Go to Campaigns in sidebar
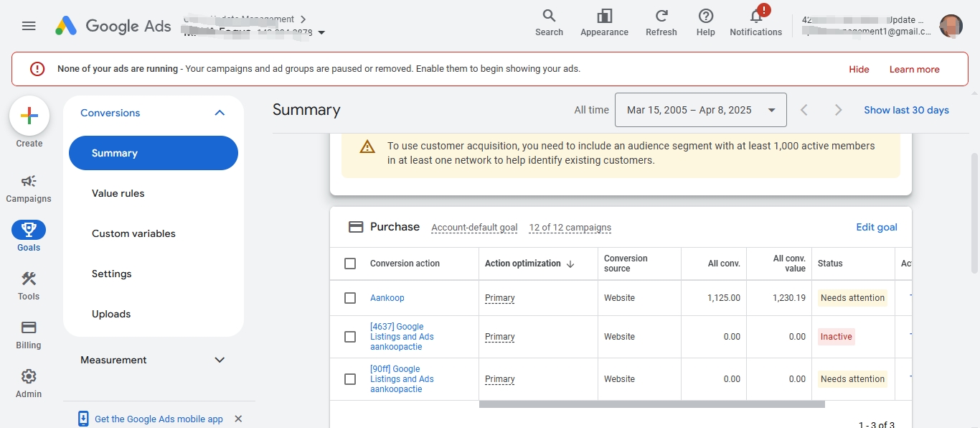The image size is (980, 428). point(29,189)
